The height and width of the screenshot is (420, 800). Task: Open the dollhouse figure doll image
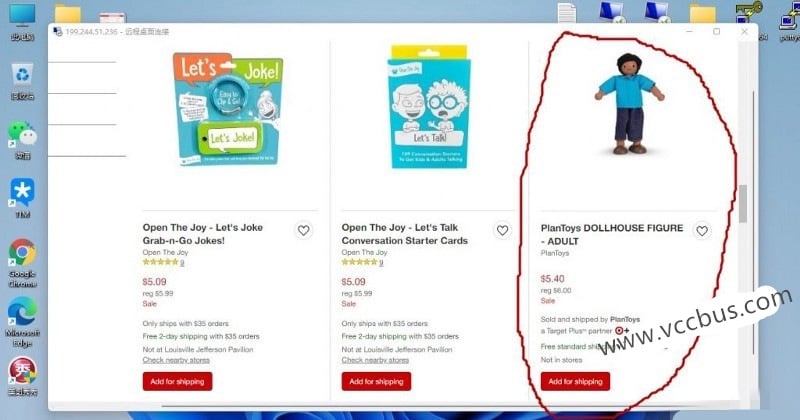coord(630,104)
